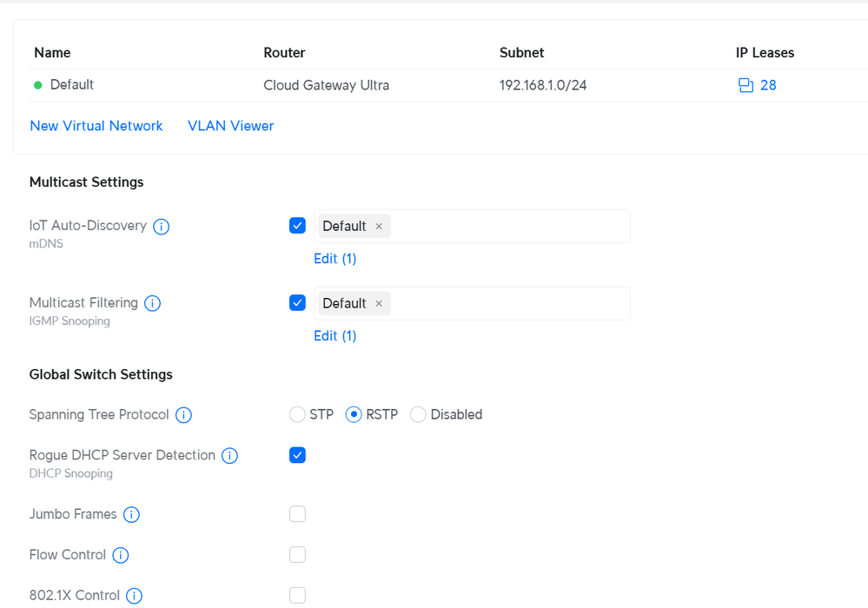The width and height of the screenshot is (868, 608).
Task: Enable the Jumbo Frames checkbox
Action: 297,514
